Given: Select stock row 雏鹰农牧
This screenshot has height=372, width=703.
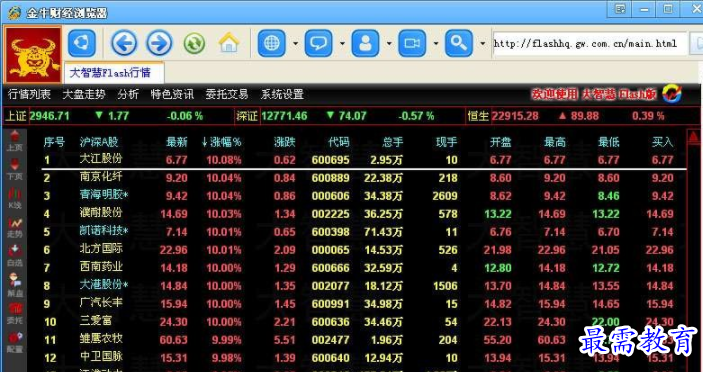Looking at the screenshot, I should click(x=364, y=340).
